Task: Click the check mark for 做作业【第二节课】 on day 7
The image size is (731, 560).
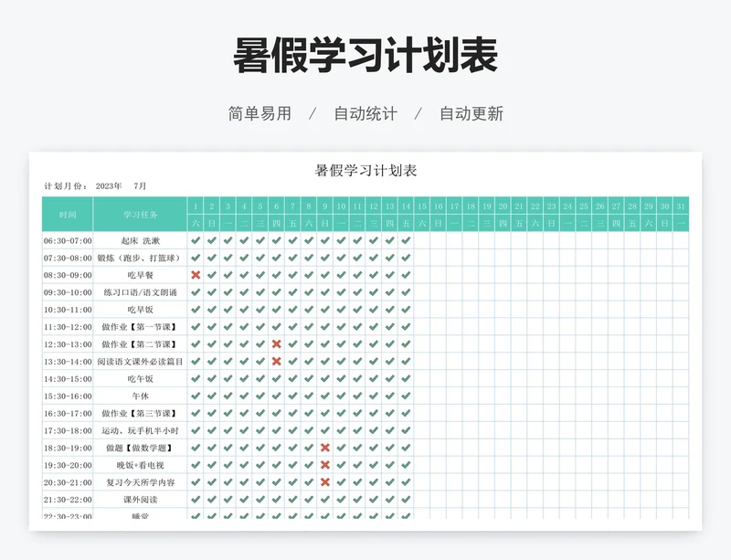Action: pyautogui.click(x=292, y=344)
